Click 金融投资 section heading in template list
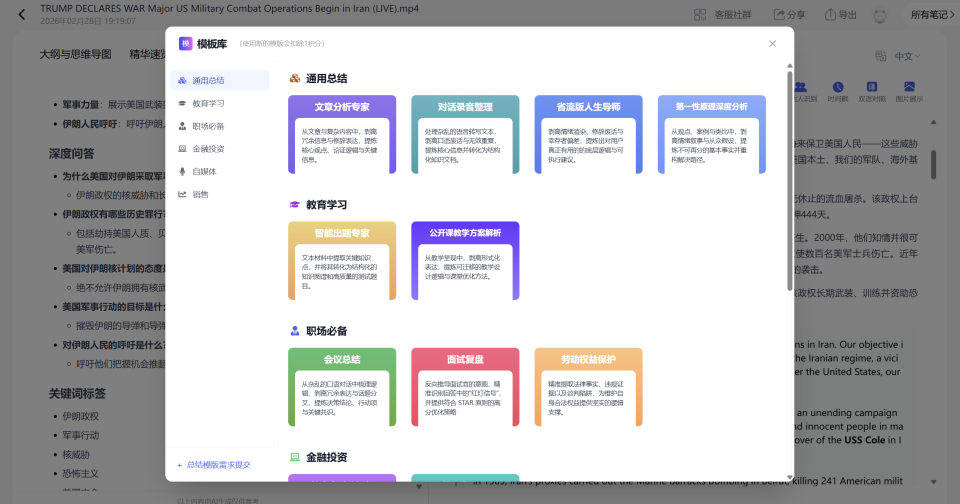 (326, 457)
